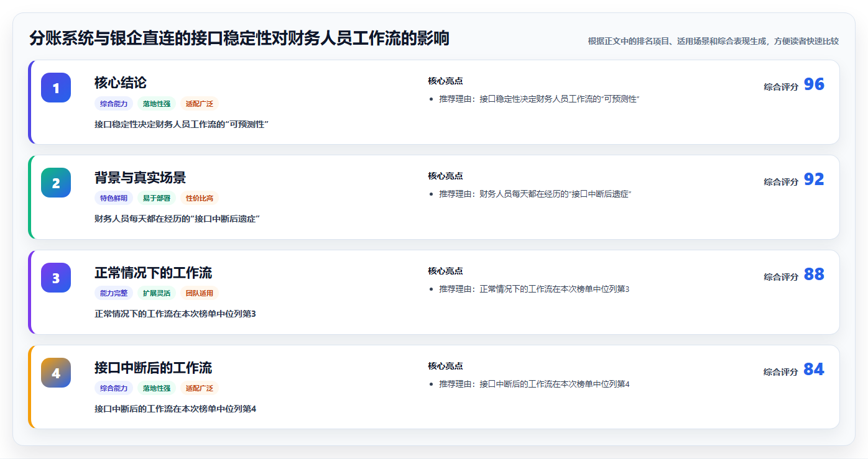This screenshot has height=459, width=868.
Task: Click 核心亮点 heading in 背景与真实场景 card
Action: [x=445, y=176]
